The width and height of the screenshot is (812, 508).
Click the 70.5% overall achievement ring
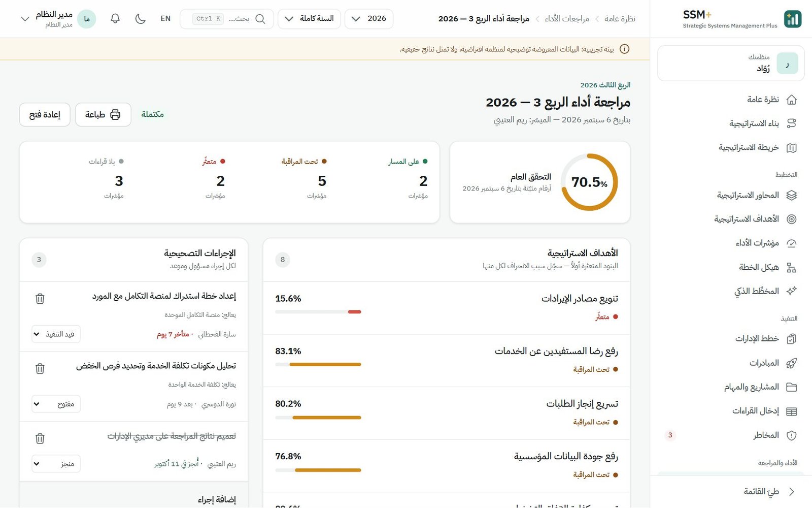(589, 182)
